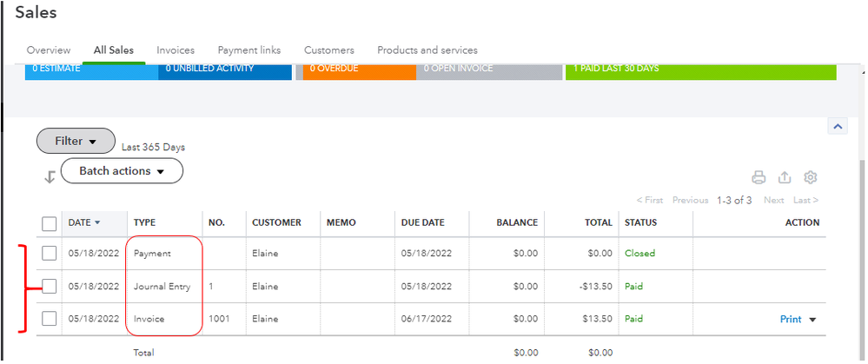
Task: Open the Customers tab
Action: coord(328,50)
